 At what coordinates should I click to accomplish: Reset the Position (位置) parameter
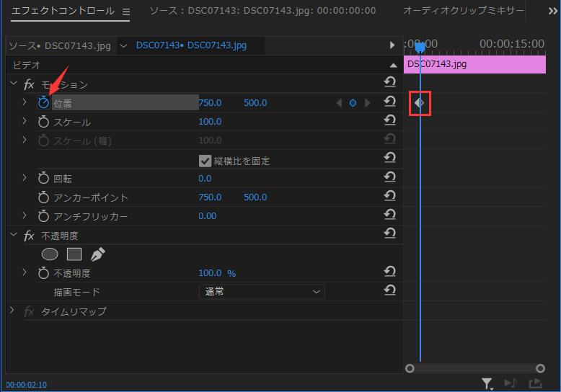click(389, 102)
